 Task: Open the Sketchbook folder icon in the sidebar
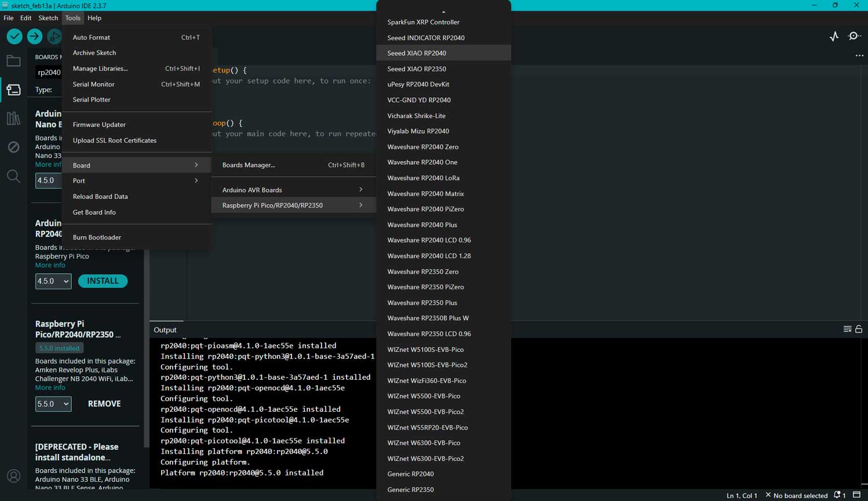pyautogui.click(x=13, y=61)
